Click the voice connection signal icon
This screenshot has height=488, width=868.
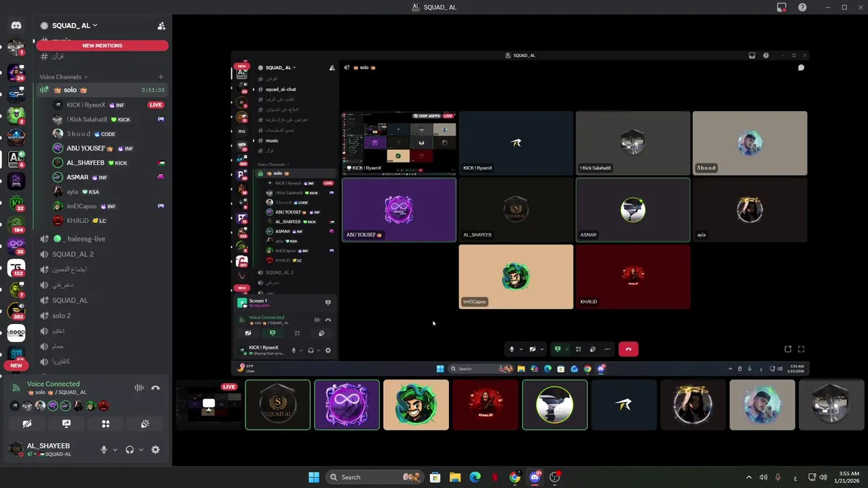tap(16, 388)
